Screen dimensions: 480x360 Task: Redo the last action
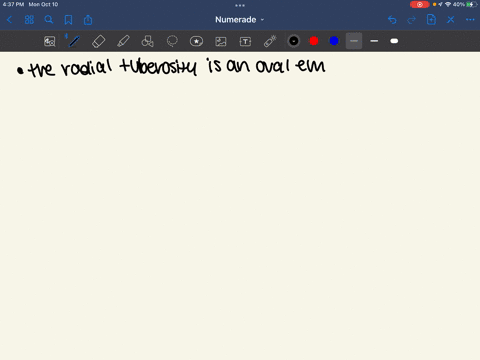(x=412, y=20)
